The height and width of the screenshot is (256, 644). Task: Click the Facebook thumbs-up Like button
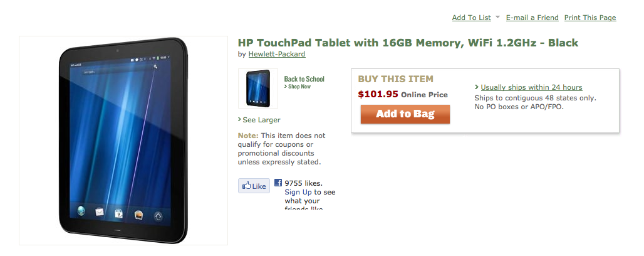tap(254, 186)
